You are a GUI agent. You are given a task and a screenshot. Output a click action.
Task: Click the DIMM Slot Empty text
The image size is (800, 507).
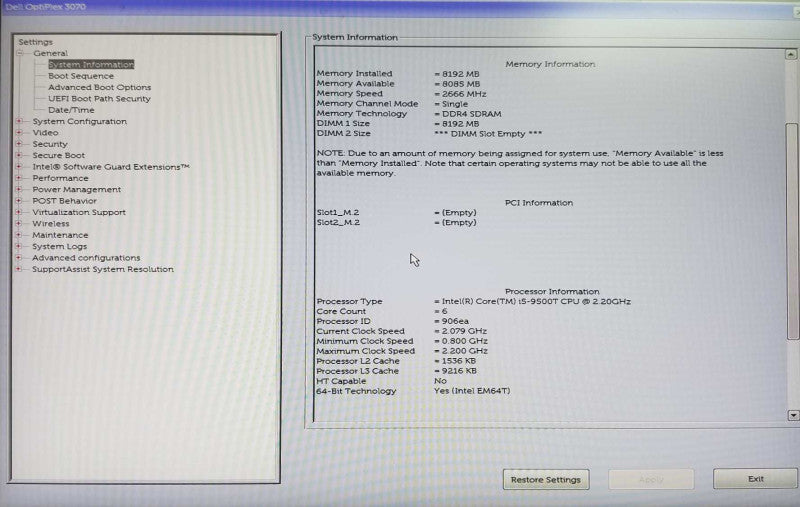488,134
